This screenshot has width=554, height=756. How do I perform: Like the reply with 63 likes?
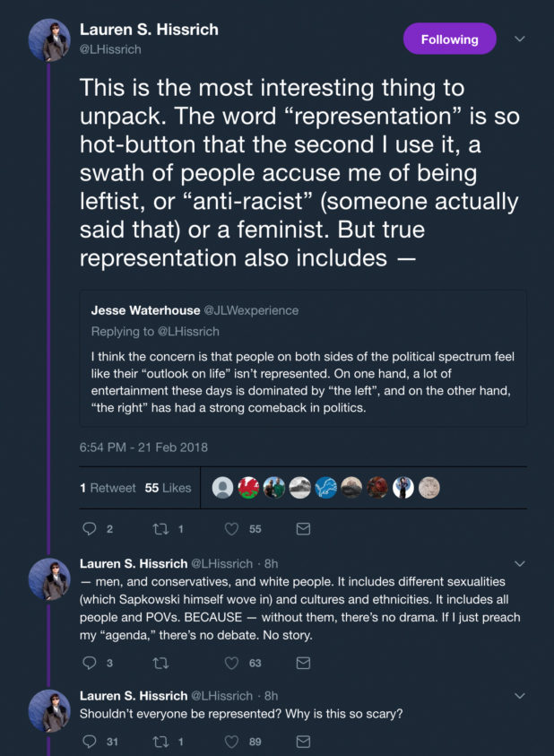[x=232, y=663]
